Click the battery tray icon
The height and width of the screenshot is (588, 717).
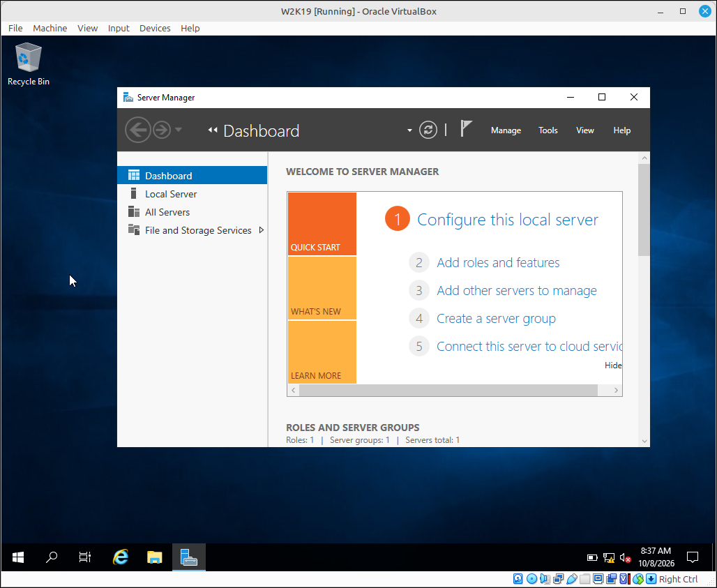pos(592,557)
